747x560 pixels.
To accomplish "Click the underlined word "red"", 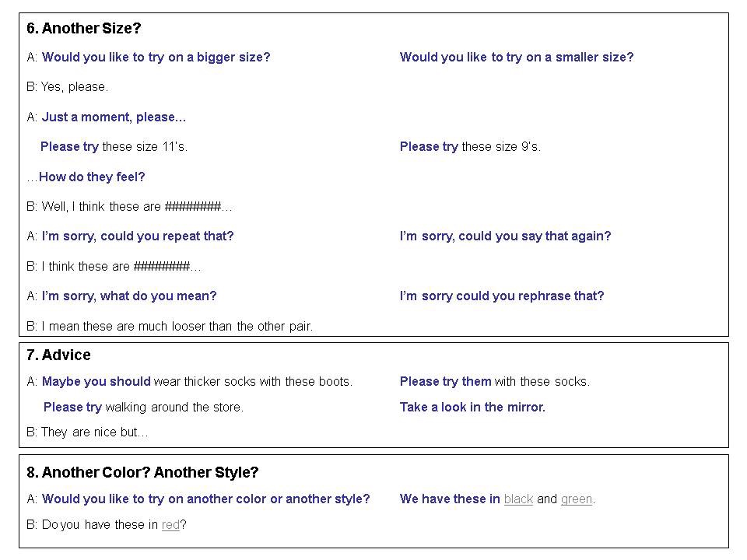I will [170, 525].
